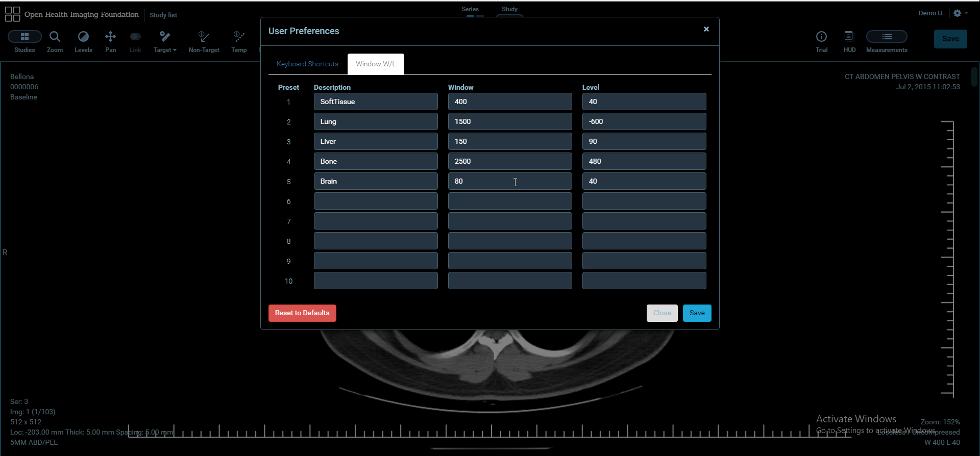Click the HUD panel icon
The width and height of the screenshot is (980, 456).
849,37
